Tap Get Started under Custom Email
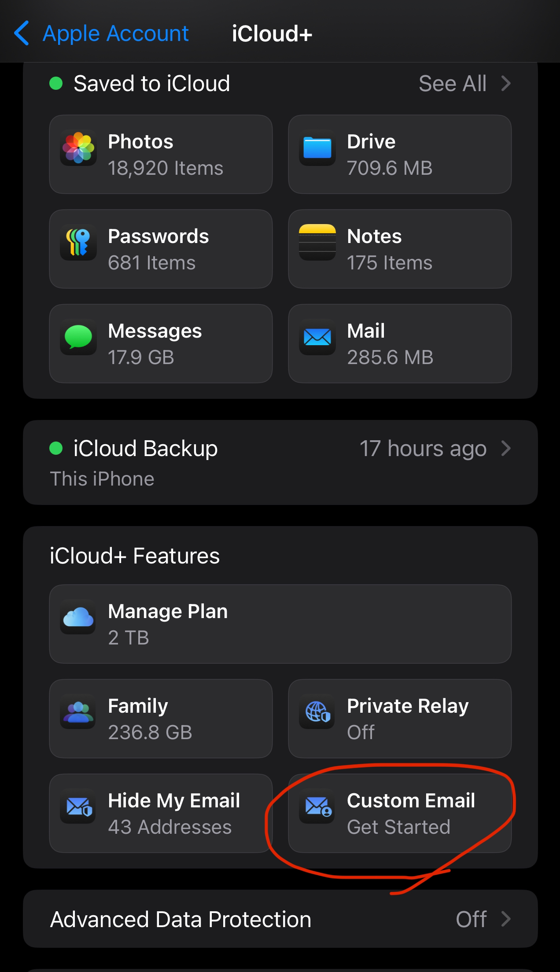This screenshot has height=972, width=560. (x=398, y=827)
